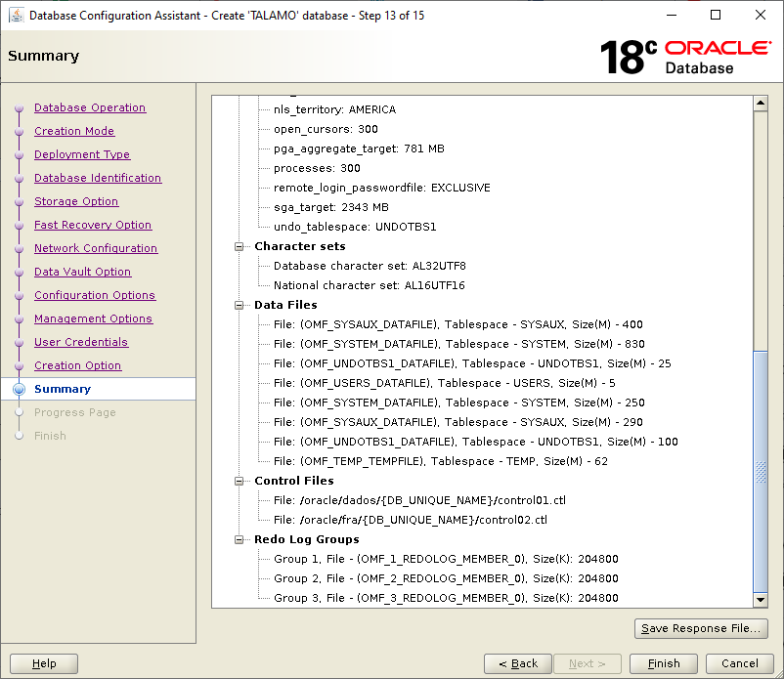Screen dimensions: 784x679
Task: Maximize the Database Configuration Assistant window
Action: click(716, 15)
